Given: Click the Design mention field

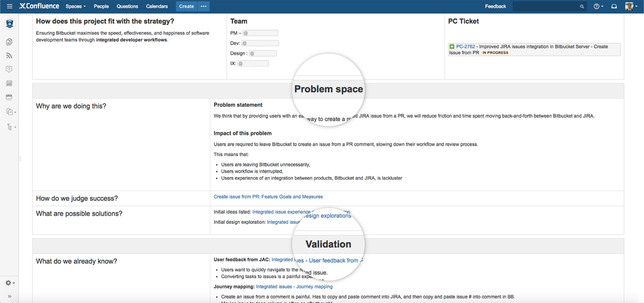Looking at the screenshot, I should point(263,53).
